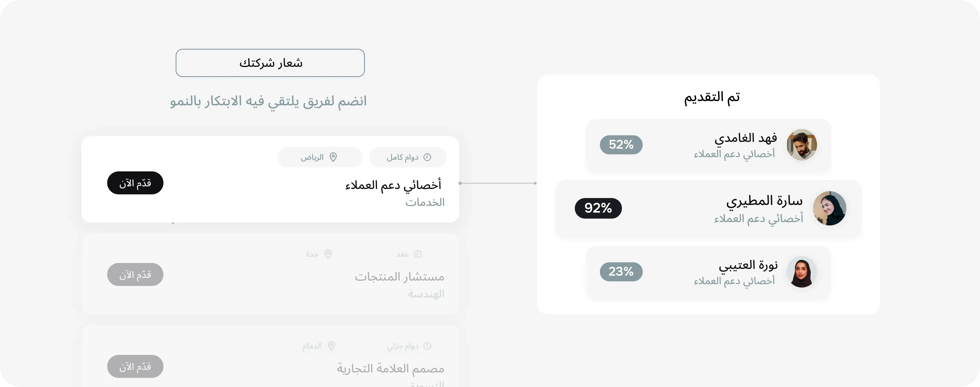This screenshot has height=387, width=980.
Task: Select the location pin icon near جدة
Action: [328, 254]
